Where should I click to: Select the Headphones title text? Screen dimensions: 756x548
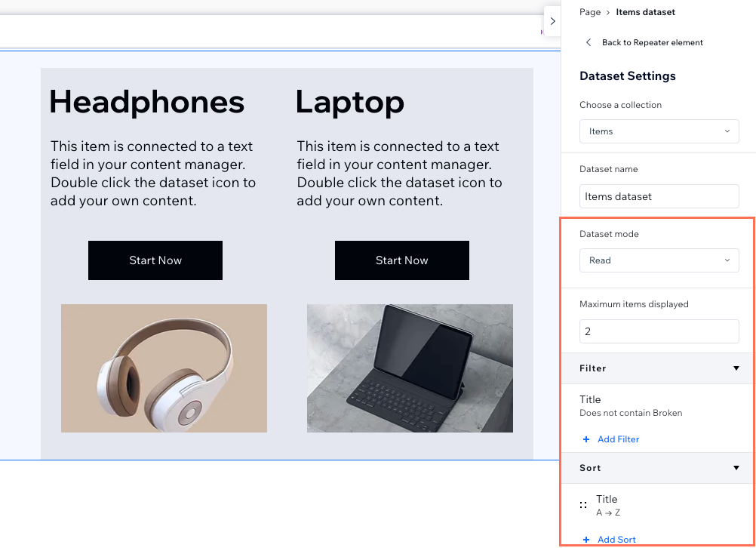[147, 102]
